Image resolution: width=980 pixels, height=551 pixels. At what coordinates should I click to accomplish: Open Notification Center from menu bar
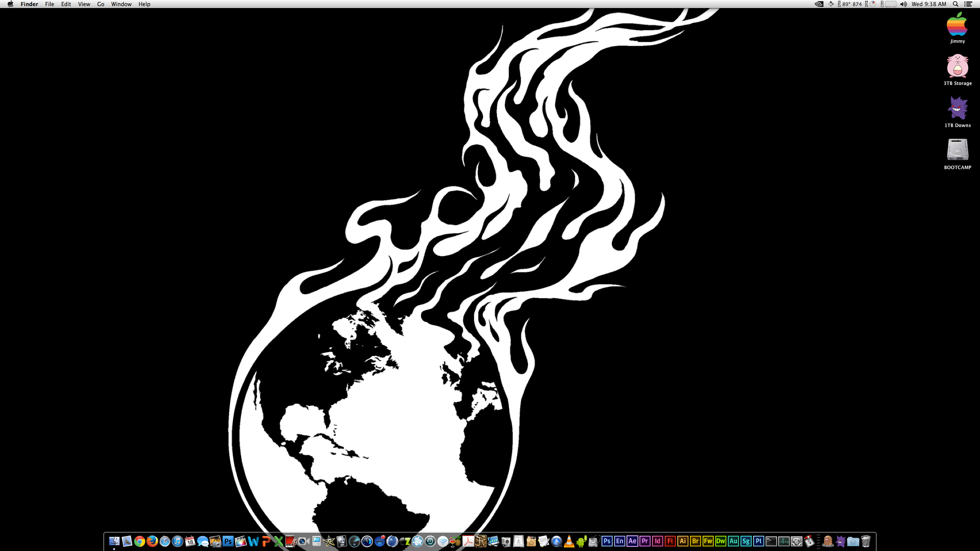968,4
